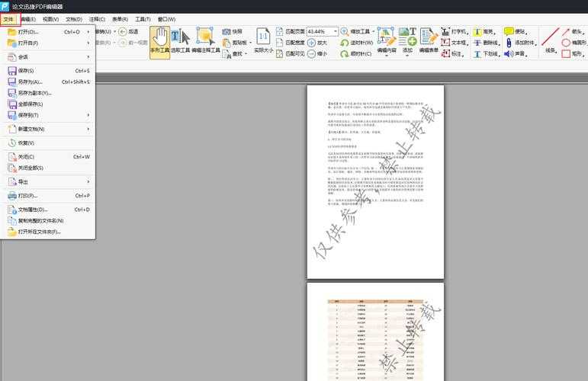Expand the New Document (新建文档) submenu
This screenshot has height=381, width=588.
coord(47,129)
